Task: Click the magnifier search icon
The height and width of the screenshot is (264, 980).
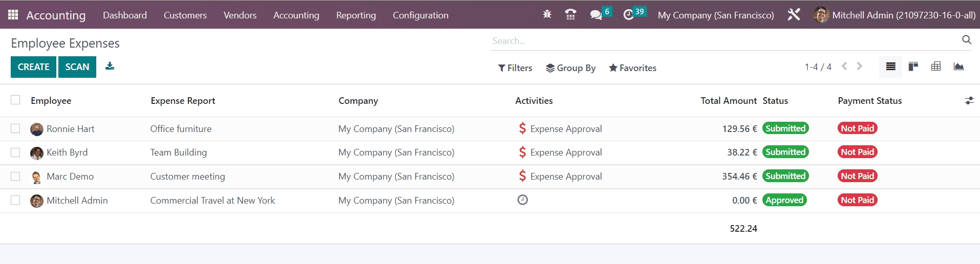Action: [x=966, y=40]
